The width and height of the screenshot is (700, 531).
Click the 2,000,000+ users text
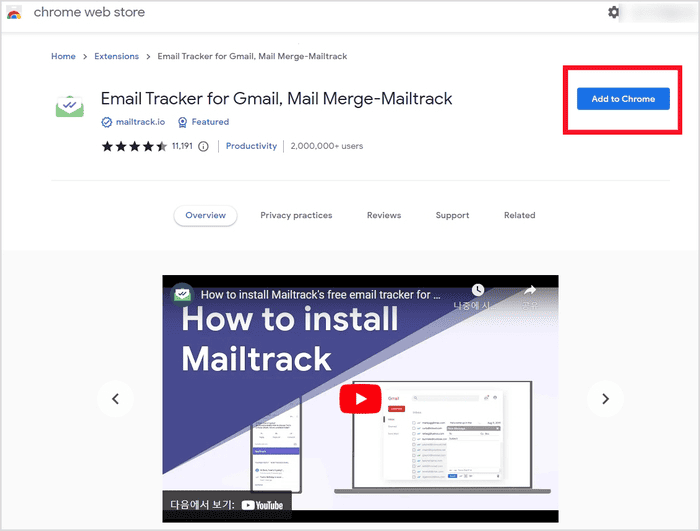point(327,146)
